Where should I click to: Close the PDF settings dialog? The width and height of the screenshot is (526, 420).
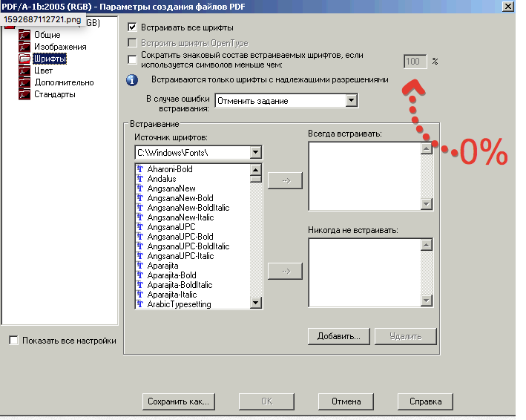point(508,7)
